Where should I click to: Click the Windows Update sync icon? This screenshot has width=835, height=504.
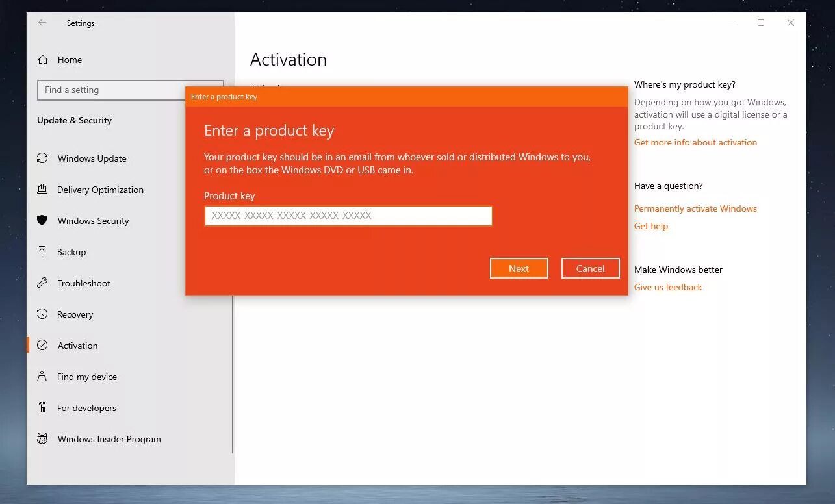42,158
